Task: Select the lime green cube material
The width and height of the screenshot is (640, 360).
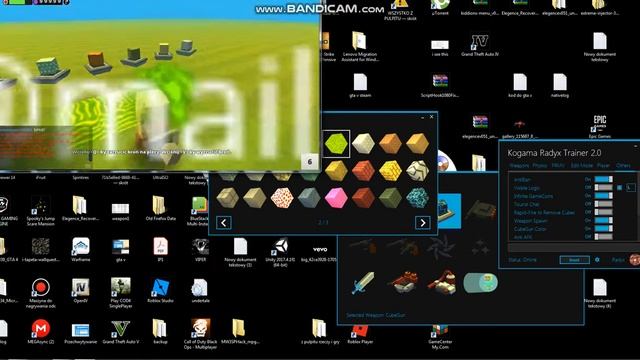Action: (336, 144)
